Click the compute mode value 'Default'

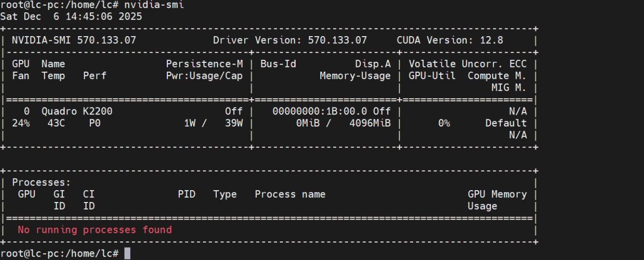[506, 123]
